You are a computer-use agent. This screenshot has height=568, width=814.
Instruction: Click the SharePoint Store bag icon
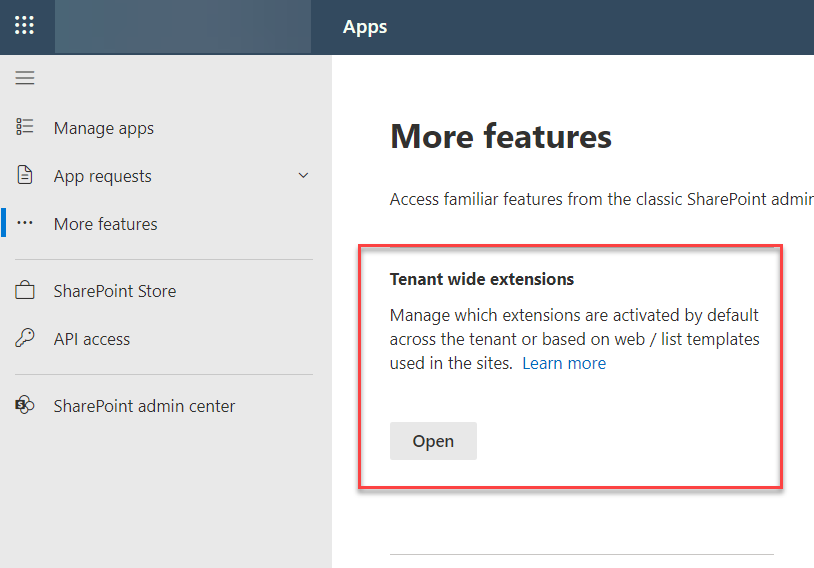[24, 290]
